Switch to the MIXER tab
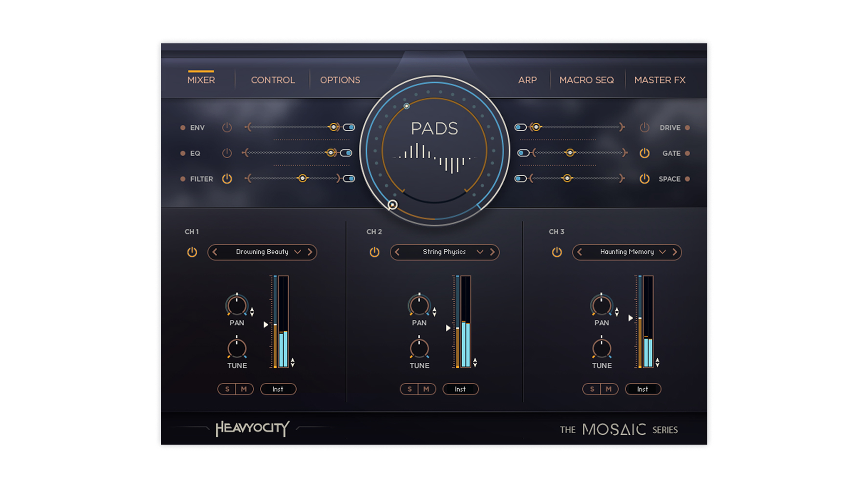The height and width of the screenshot is (488, 868). click(201, 80)
